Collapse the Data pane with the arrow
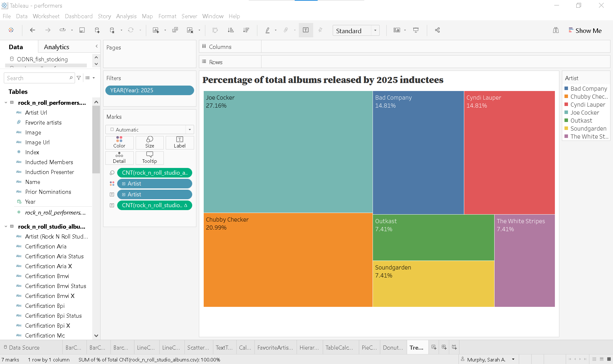 tap(96, 46)
